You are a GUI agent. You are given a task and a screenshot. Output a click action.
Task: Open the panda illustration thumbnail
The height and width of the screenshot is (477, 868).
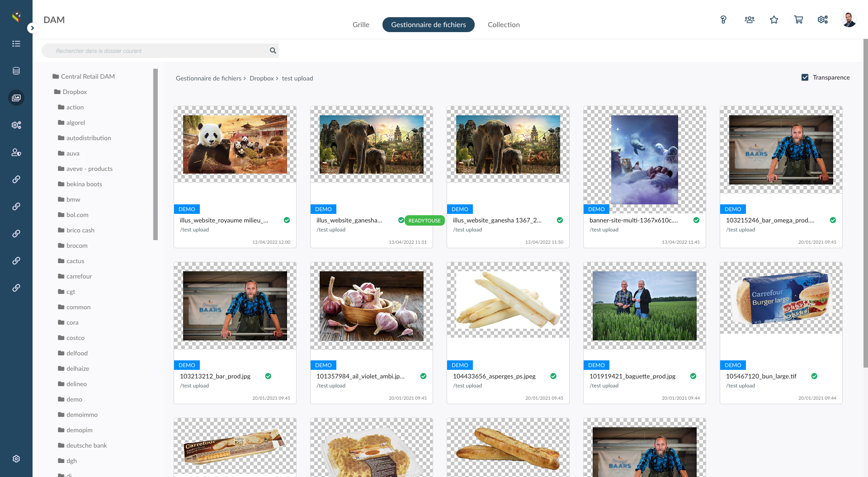coord(235,144)
